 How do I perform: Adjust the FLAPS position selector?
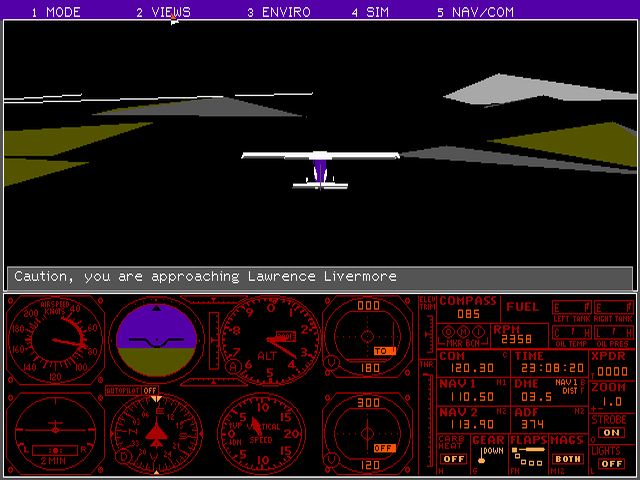[528, 456]
